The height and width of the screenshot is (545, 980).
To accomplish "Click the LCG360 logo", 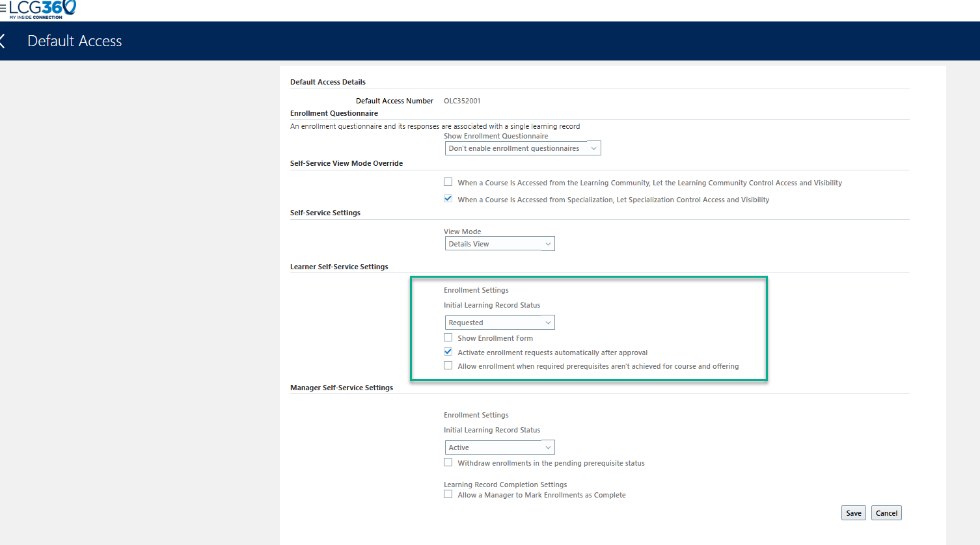I will click(x=41, y=8).
